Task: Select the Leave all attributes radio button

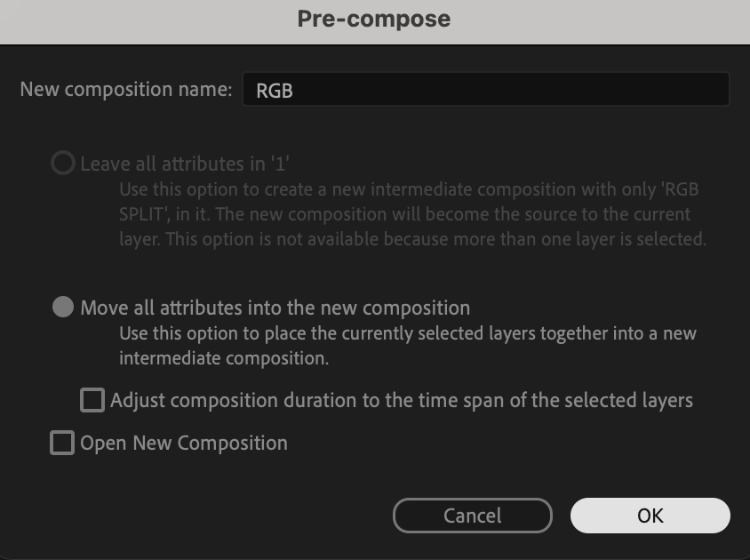Action: point(62,164)
